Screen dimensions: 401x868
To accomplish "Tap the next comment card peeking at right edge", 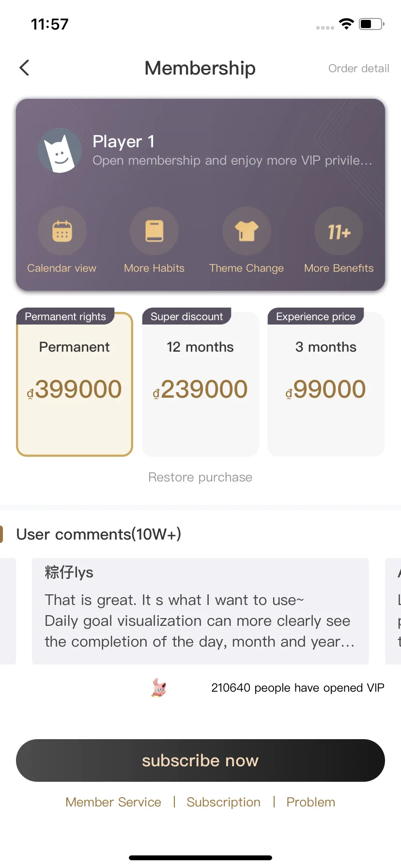I will coord(393,611).
